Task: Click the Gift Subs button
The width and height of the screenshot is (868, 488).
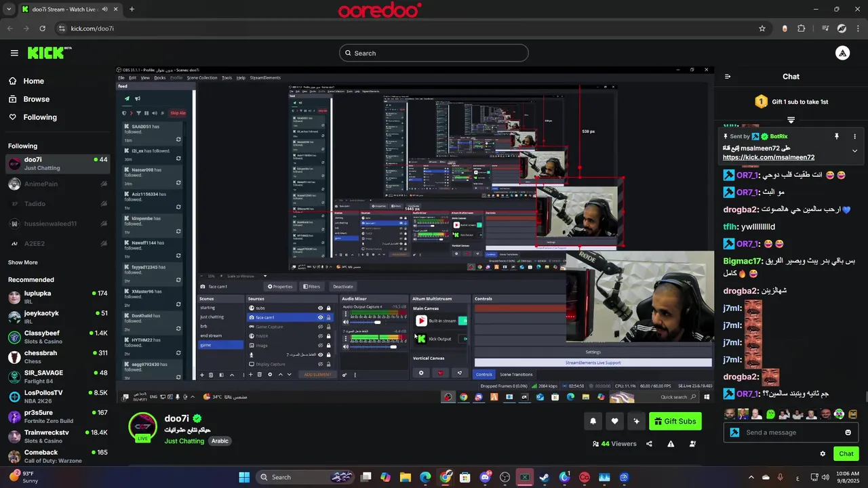Action: pyautogui.click(x=675, y=421)
